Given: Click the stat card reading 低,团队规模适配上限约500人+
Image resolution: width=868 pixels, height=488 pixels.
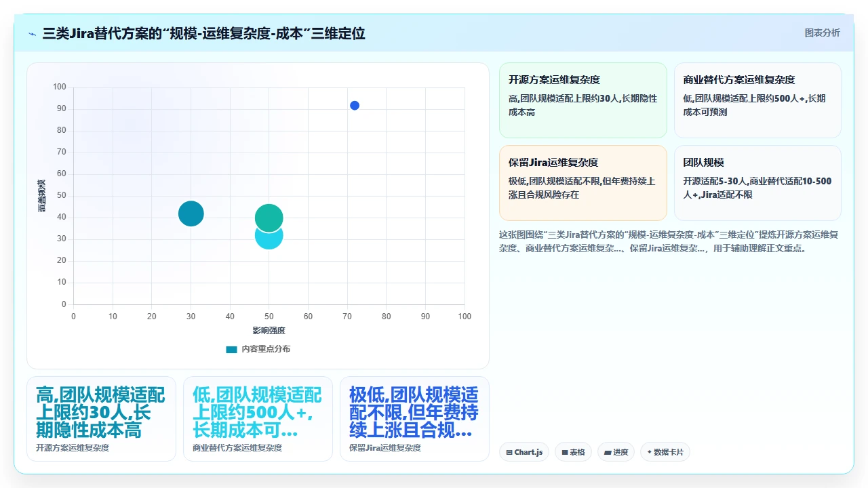Looking at the screenshot, I should [x=258, y=419].
